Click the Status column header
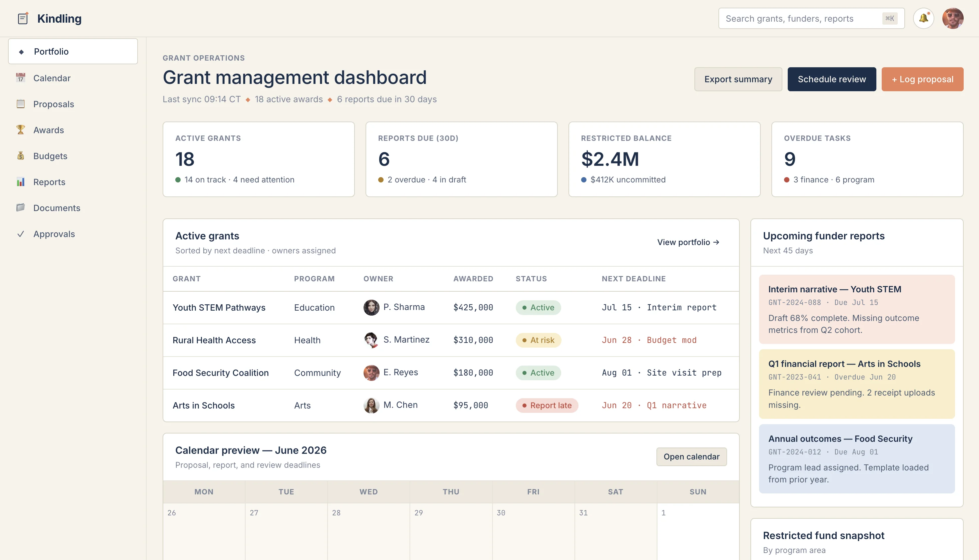Image resolution: width=979 pixels, height=560 pixels. tap(531, 278)
